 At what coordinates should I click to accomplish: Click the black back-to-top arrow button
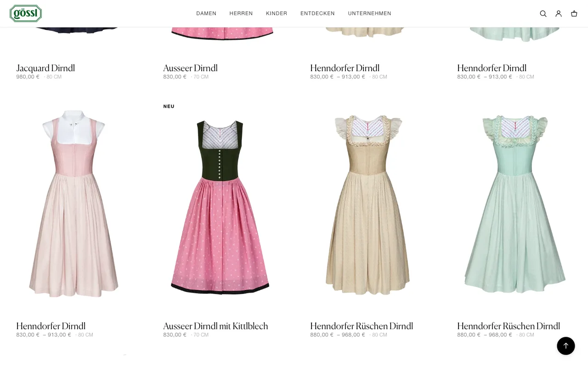pos(566,346)
